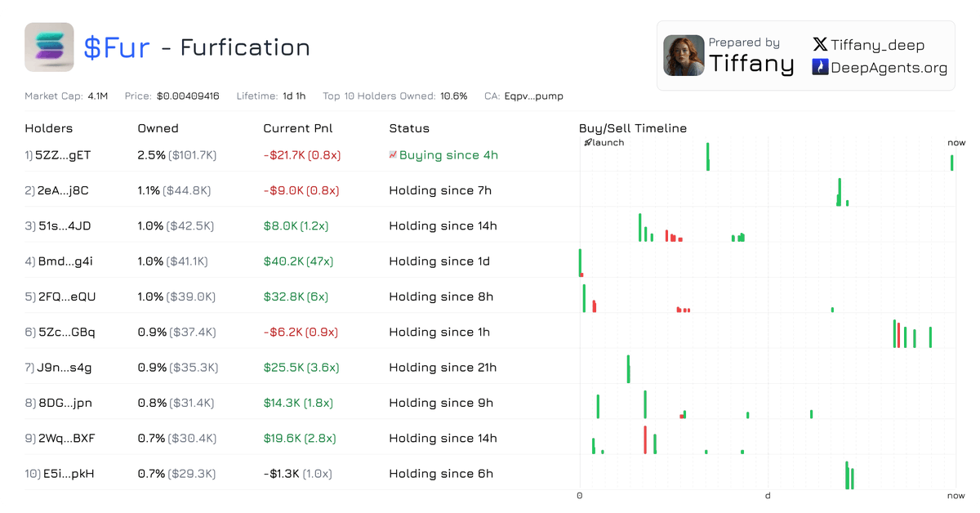Click the Holding since 1h status
The image size is (980, 513).
439,332
